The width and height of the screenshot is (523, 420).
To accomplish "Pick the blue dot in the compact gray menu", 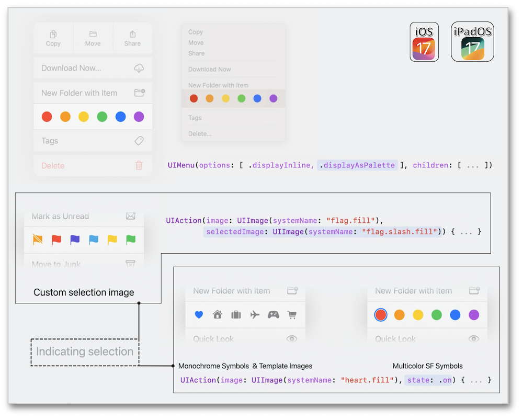I will pos(257,98).
